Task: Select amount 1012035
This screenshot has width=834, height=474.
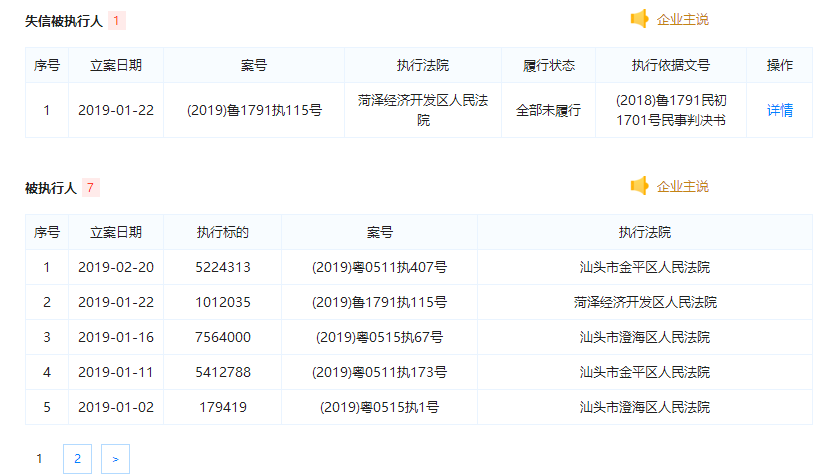Action: coord(223,302)
